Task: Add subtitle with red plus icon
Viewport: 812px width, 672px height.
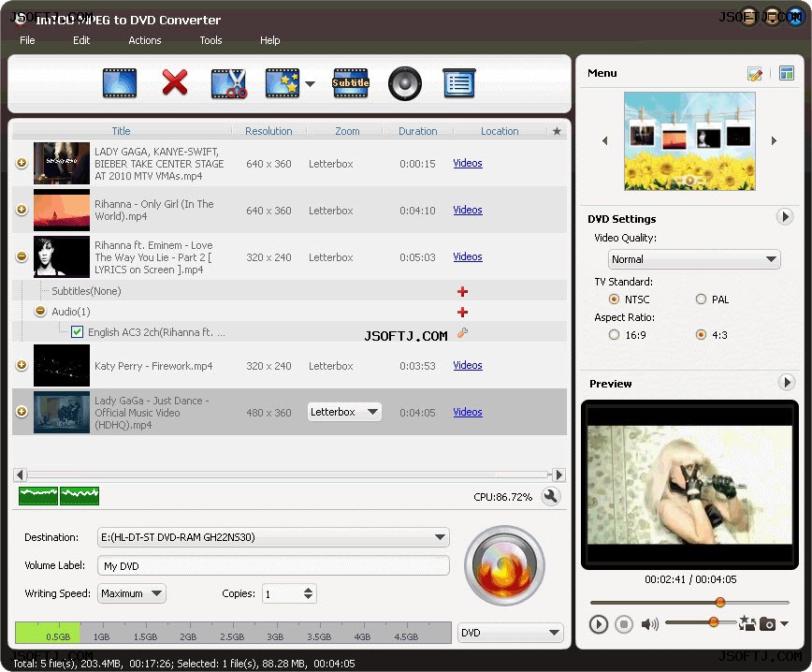Action: tap(462, 292)
